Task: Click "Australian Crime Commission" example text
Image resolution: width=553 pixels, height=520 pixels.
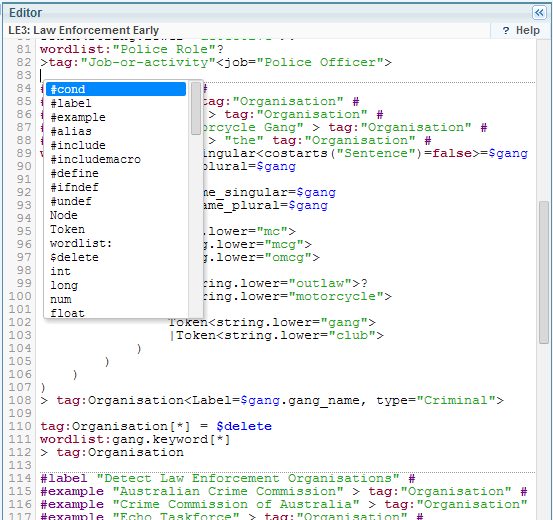Action: pyautogui.click(x=228, y=491)
